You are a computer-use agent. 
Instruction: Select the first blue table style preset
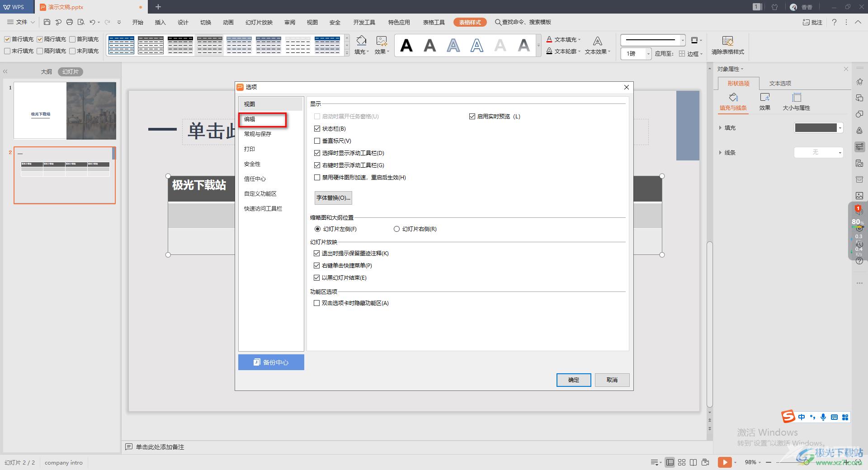[x=121, y=45]
